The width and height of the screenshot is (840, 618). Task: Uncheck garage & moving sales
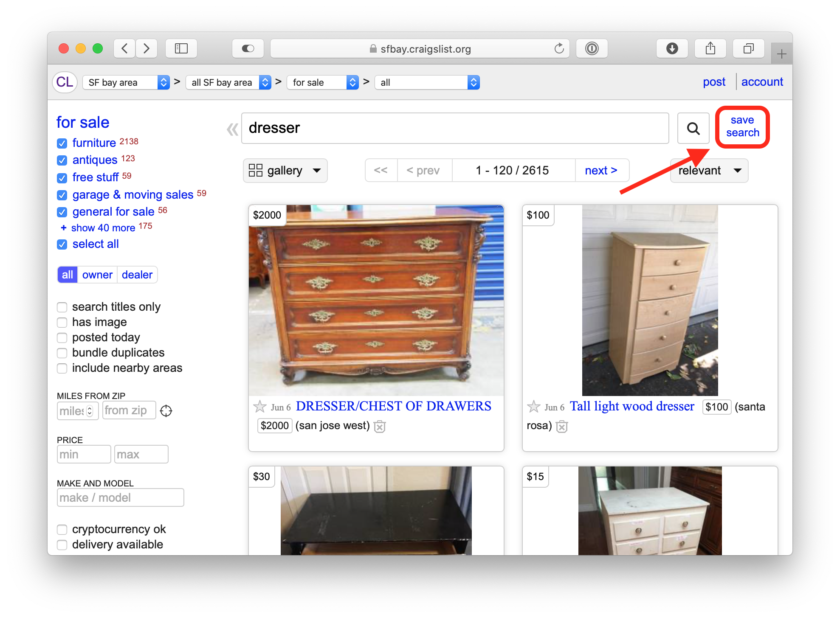pyautogui.click(x=62, y=195)
